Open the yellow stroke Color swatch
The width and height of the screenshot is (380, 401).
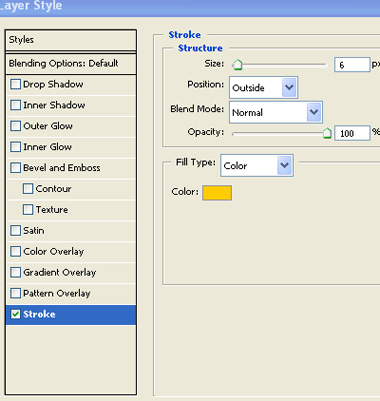(x=217, y=193)
